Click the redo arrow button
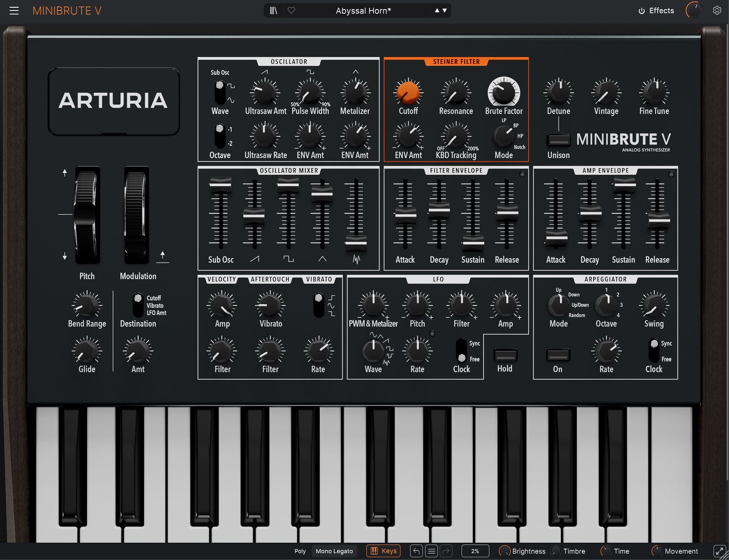The width and height of the screenshot is (729, 560). [x=447, y=551]
